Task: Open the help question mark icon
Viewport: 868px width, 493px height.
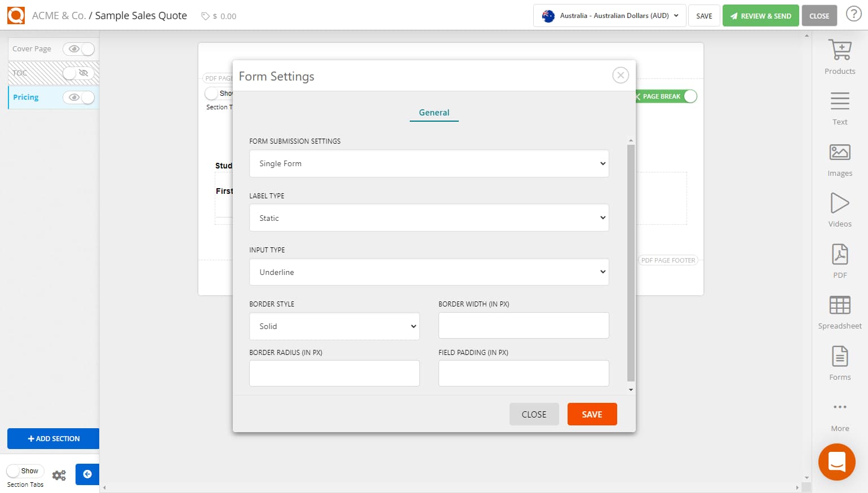Action: 854,14
